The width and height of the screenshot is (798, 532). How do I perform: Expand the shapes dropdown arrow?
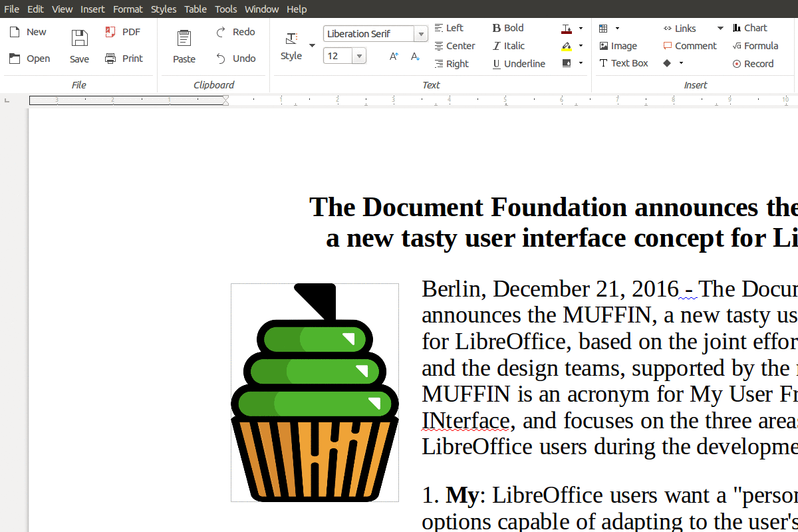pos(681,63)
